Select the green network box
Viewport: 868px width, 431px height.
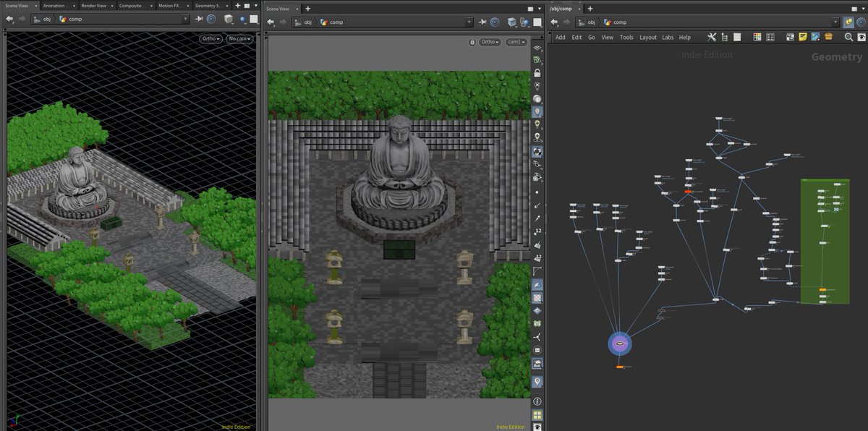coord(825,241)
